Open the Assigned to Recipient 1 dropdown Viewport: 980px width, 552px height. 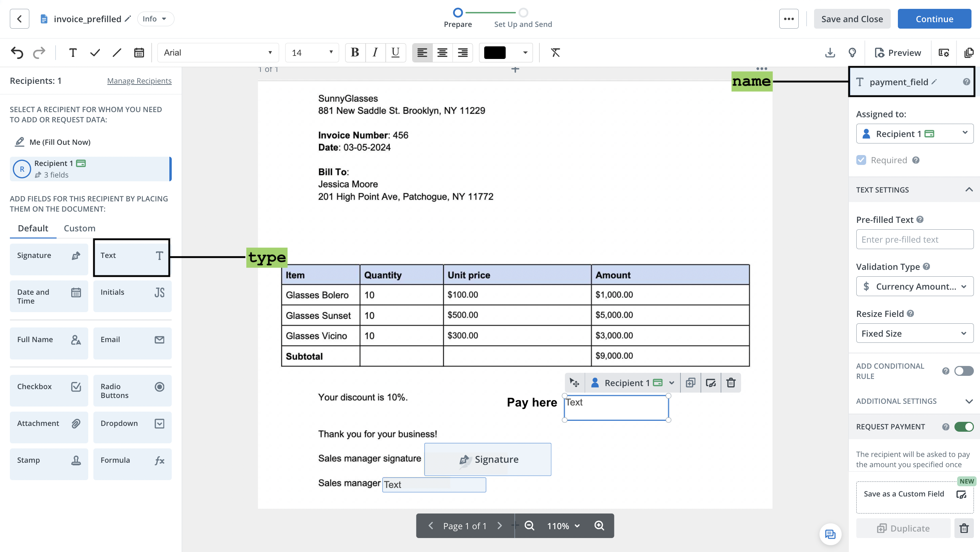point(915,134)
